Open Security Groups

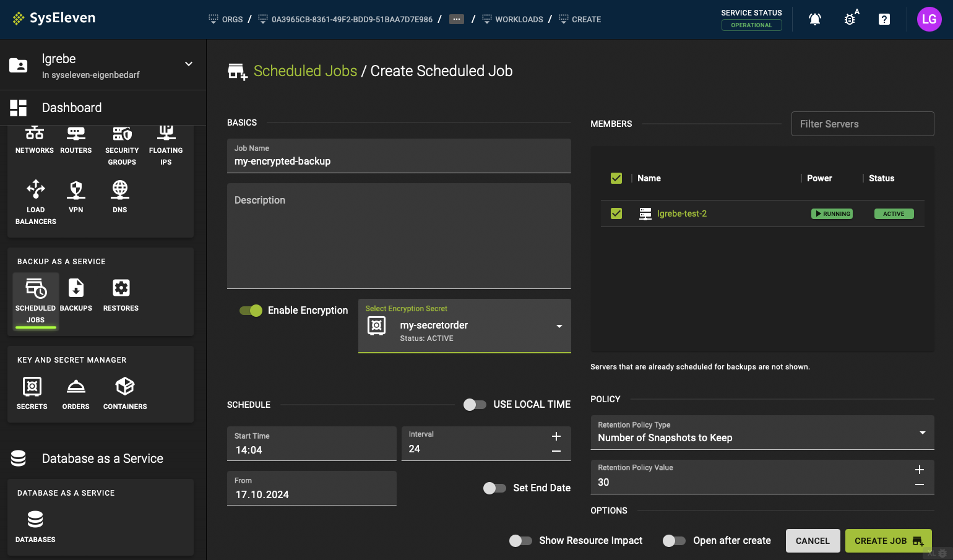pos(122,147)
